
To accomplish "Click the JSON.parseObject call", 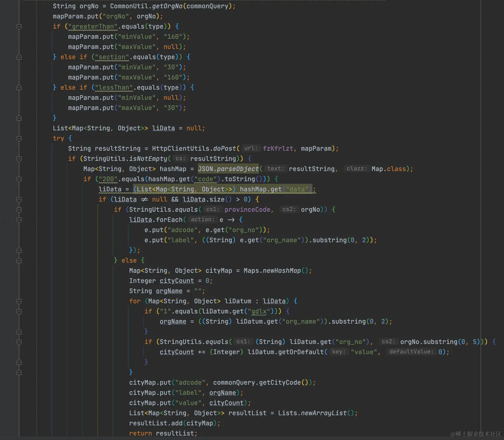I will point(228,169).
